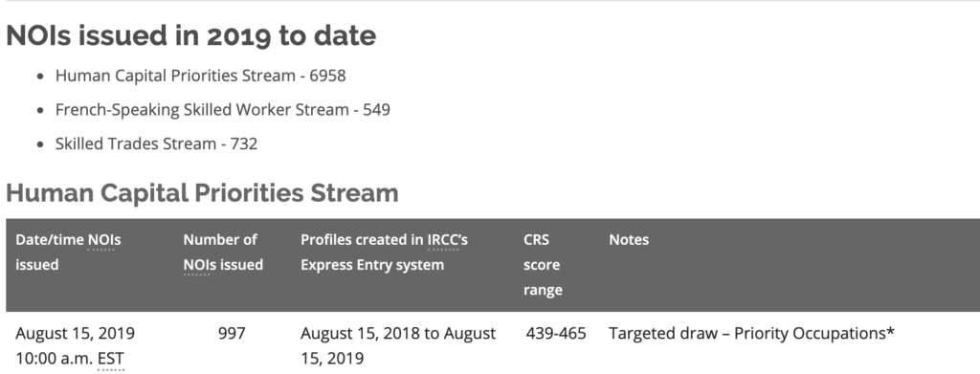980x374 pixels.
Task: Select the French-Speaking Skilled Worker Stream bullet
Action: pyautogui.click(x=222, y=110)
